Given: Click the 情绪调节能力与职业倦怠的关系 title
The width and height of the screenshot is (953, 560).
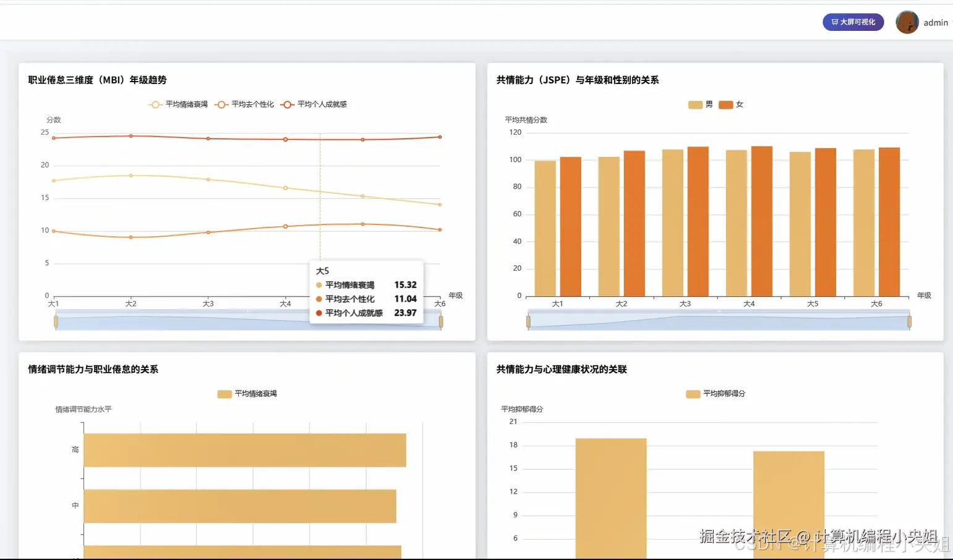Looking at the screenshot, I should [93, 370].
